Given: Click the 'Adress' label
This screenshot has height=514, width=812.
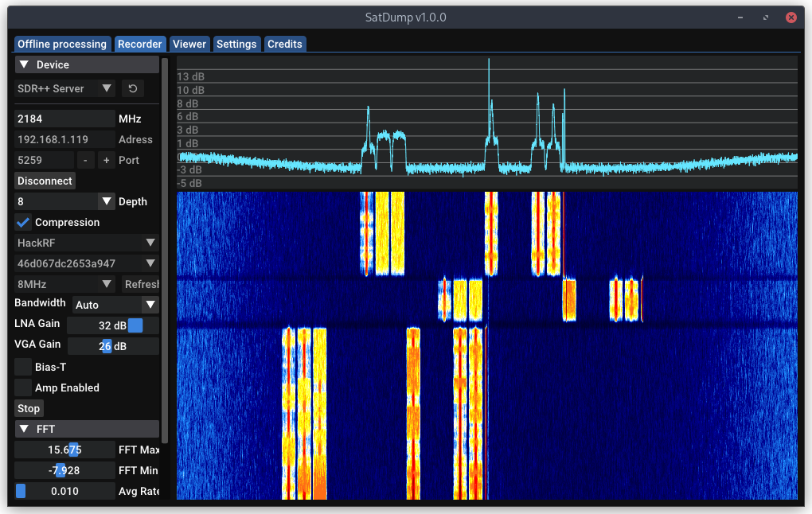Looking at the screenshot, I should click(135, 139).
